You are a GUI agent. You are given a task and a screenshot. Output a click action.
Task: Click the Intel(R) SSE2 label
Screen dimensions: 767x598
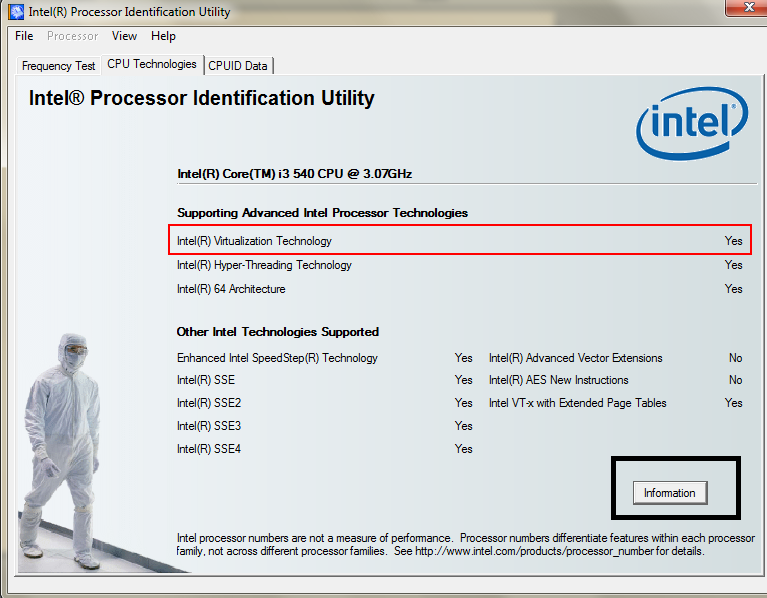tap(209, 403)
